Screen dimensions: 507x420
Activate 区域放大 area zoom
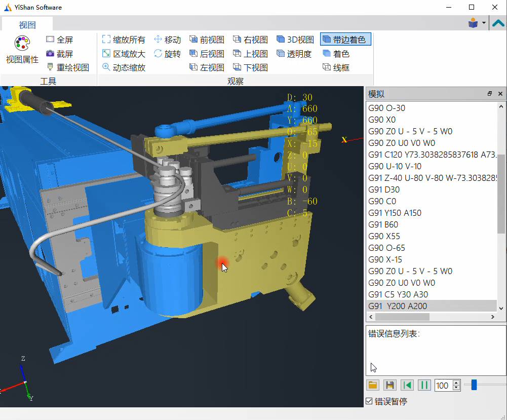[124, 53]
